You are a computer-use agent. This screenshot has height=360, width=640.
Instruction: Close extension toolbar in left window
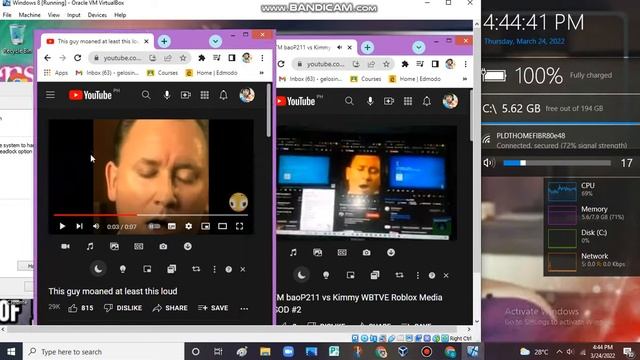click(243, 269)
